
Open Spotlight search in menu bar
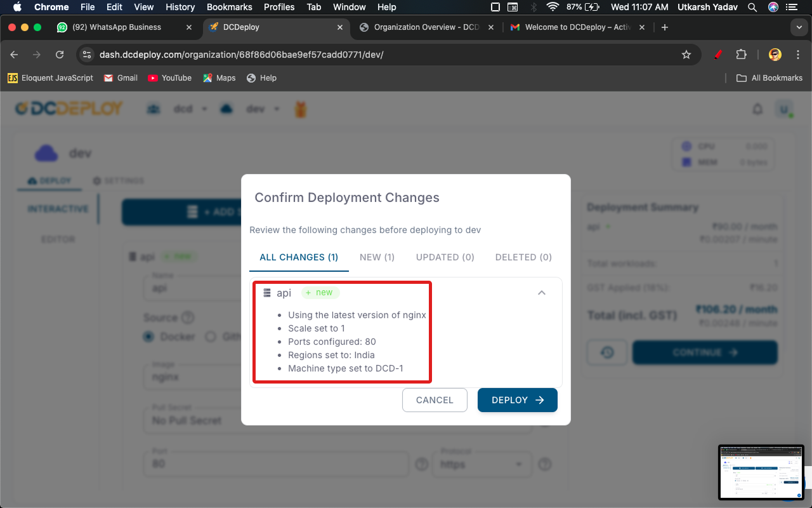click(x=752, y=7)
